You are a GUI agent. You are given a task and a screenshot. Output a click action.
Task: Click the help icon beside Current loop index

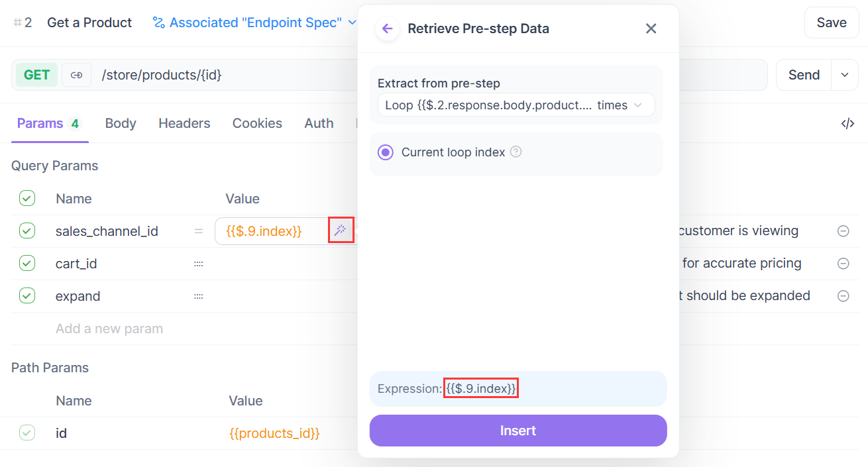[x=516, y=152]
